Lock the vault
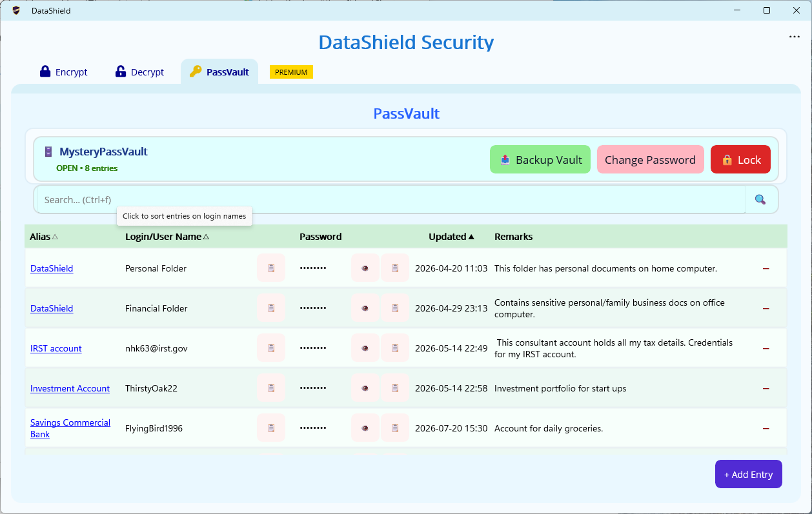 click(x=740, y=159)
